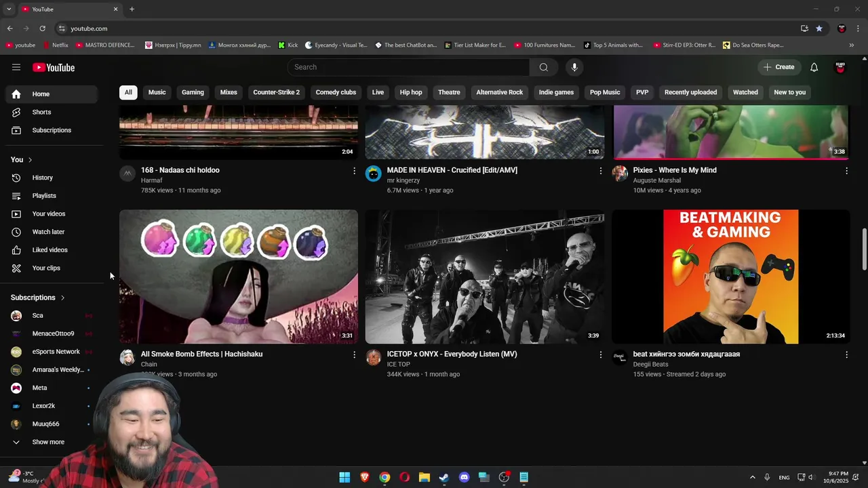Bookmark this page with star icon
868x488 pixels.
819,28
